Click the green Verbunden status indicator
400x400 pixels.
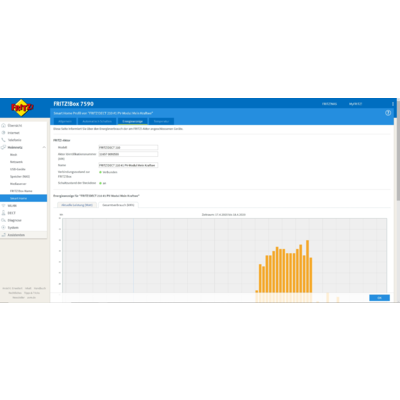[100, 172]
